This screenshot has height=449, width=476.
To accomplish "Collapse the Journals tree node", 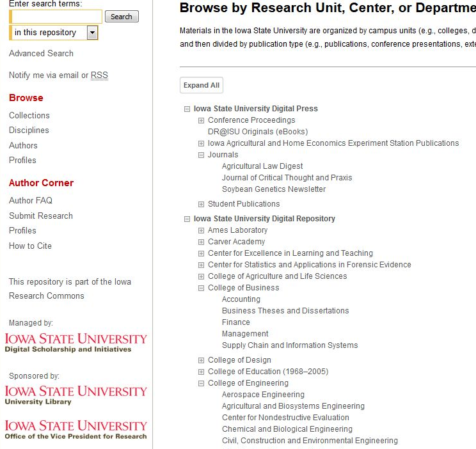I will coord(201,155).
